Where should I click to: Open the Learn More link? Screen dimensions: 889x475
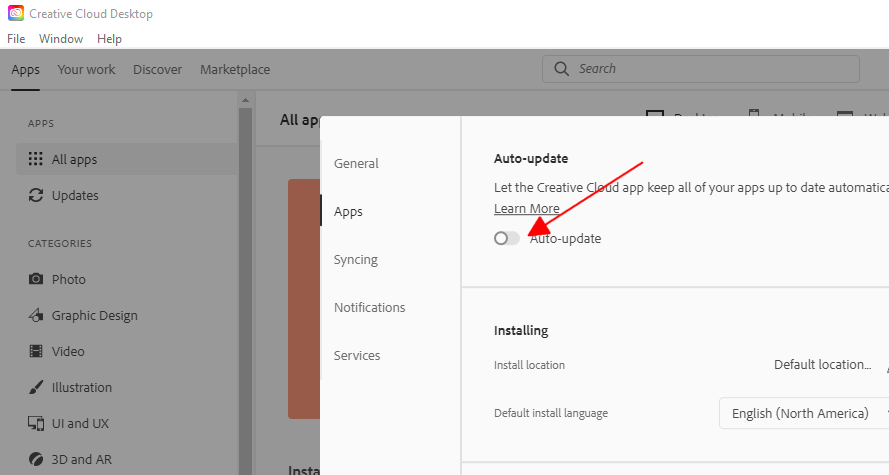(527, 209)
